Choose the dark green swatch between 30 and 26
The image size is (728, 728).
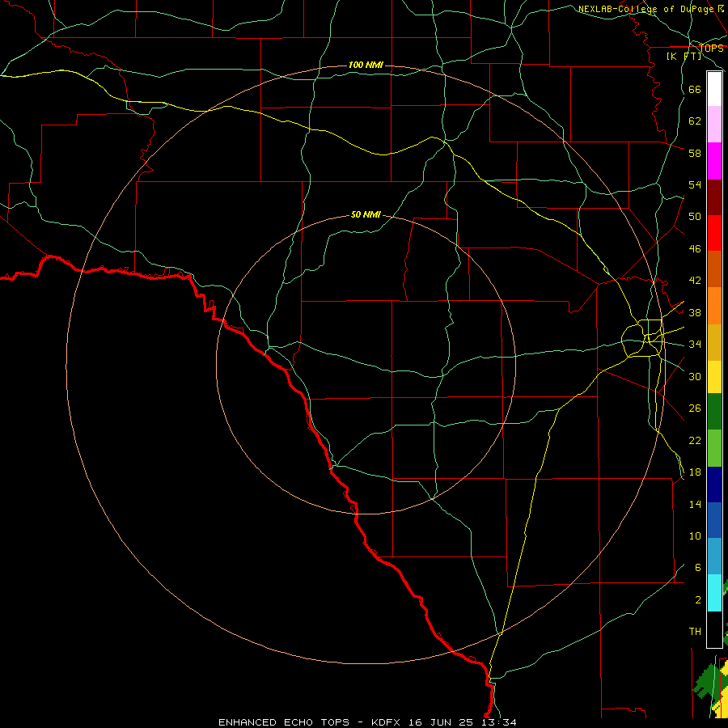click(714, 412)
